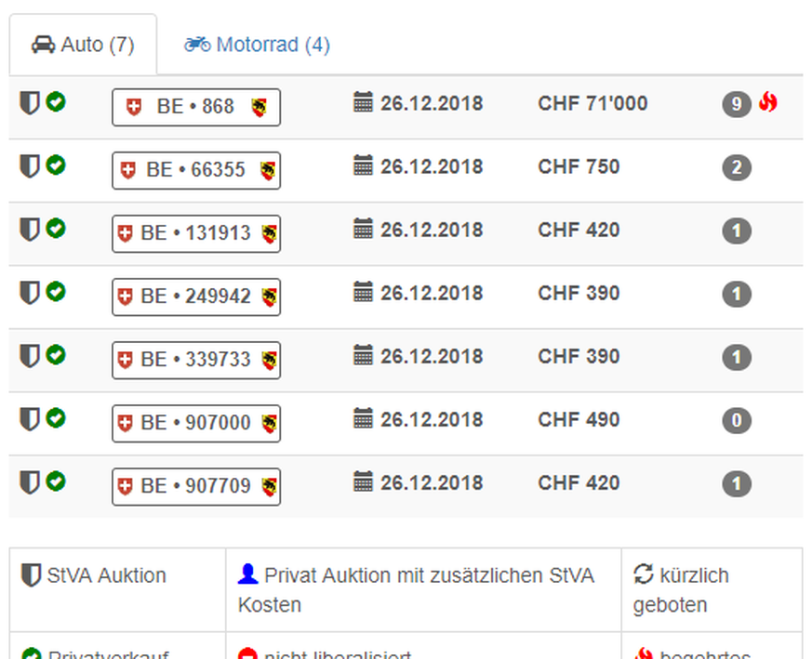This screenshot has height=659, width=812.
Task: Open the BE 868 license plate
Action: (195, 107)
